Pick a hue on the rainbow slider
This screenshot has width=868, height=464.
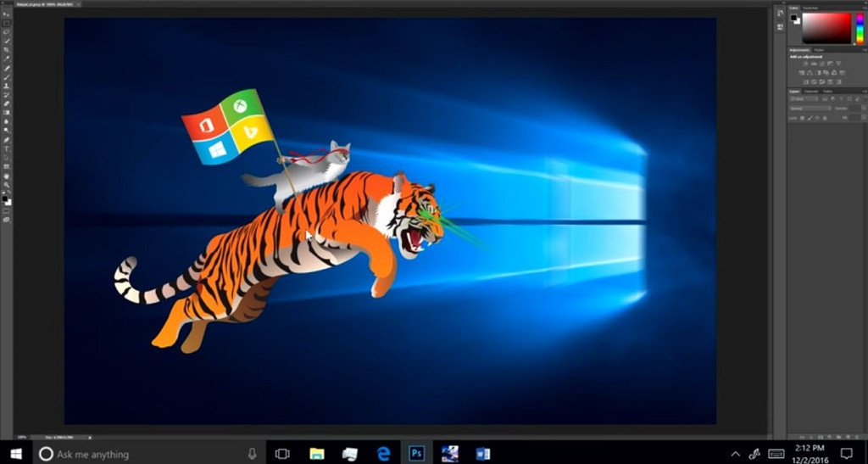[x=860, y=29]
